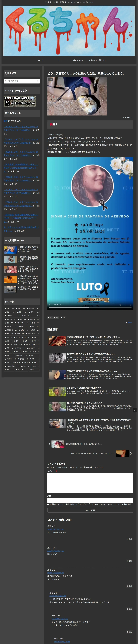Open the video's three-dot options menu

pos(130,305)
